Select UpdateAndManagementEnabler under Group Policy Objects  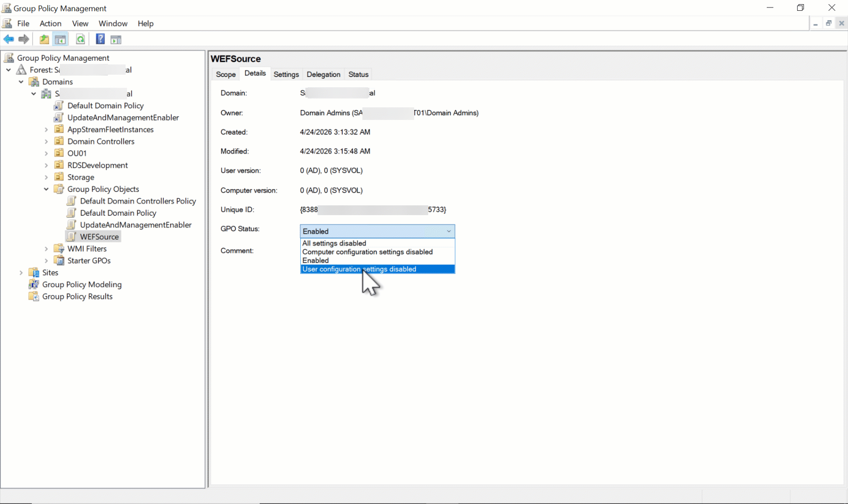click(x=135, y=225)
